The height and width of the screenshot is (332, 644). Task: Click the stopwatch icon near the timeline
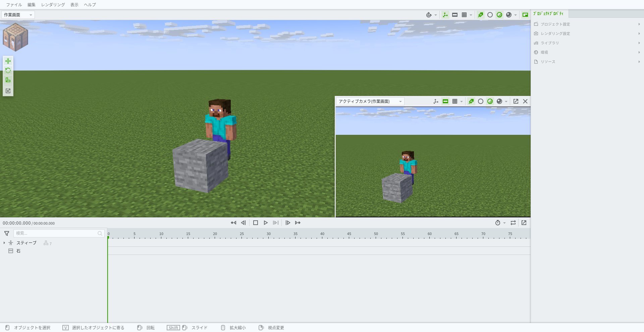tap(498, 223)
